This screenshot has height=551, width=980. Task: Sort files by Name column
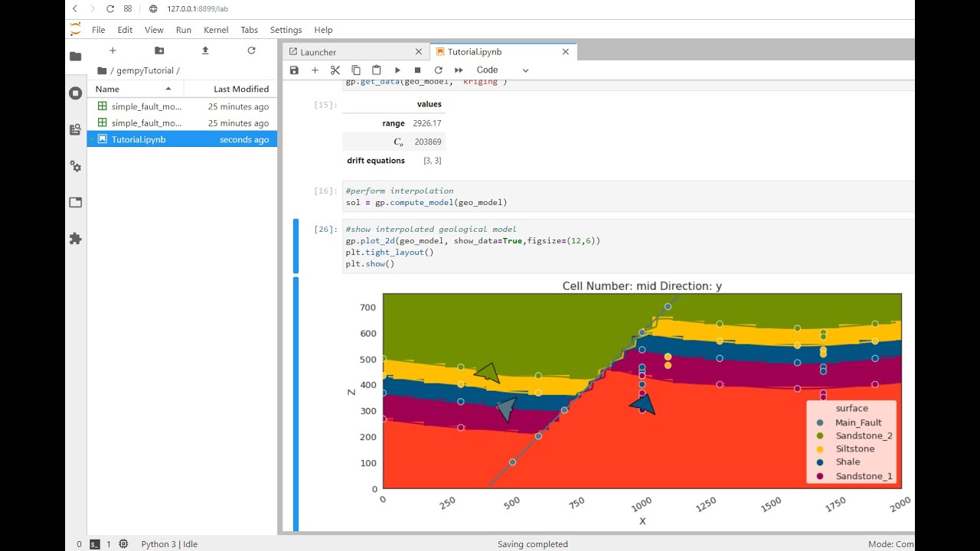point(134,89)
